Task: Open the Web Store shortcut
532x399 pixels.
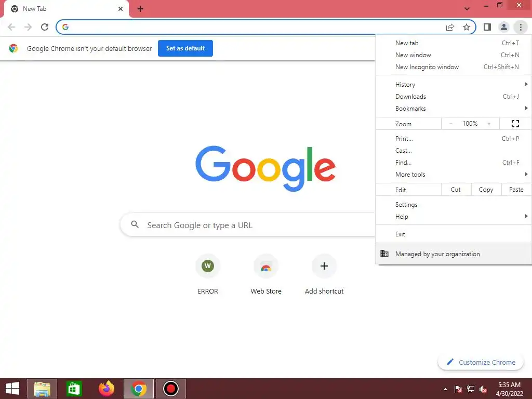Action: [266, 273]
